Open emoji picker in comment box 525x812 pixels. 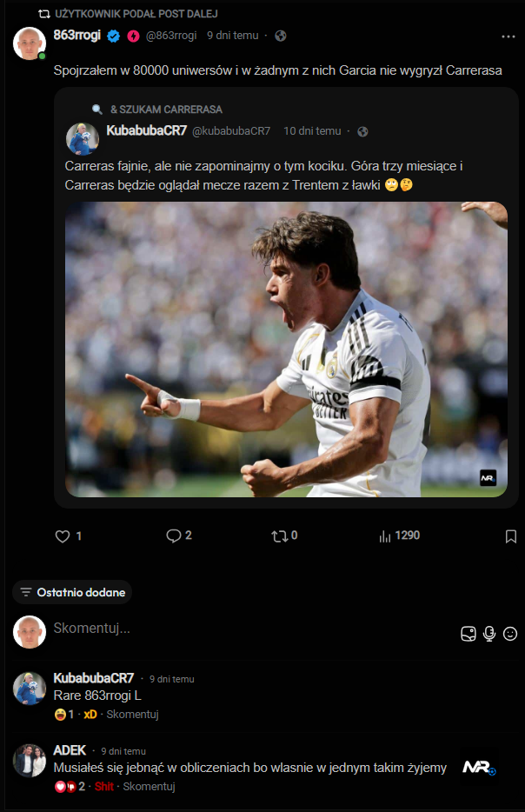[x=510, y=634]
